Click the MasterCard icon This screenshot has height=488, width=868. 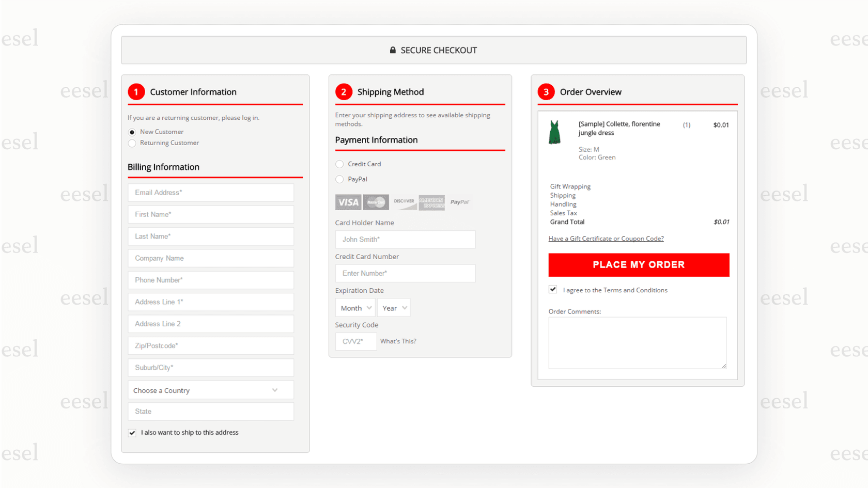click(376, 202)
